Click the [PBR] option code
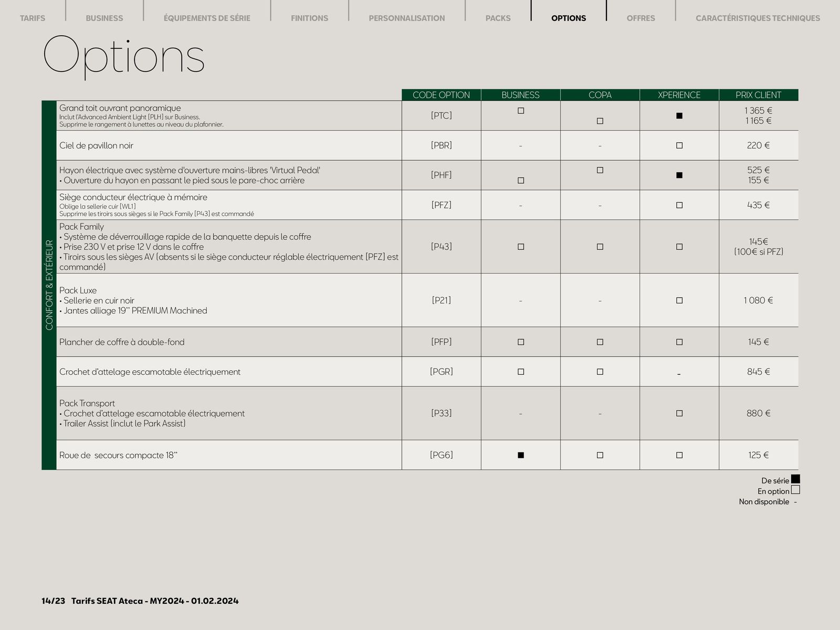840x630 pixels. tap(442, 145)
